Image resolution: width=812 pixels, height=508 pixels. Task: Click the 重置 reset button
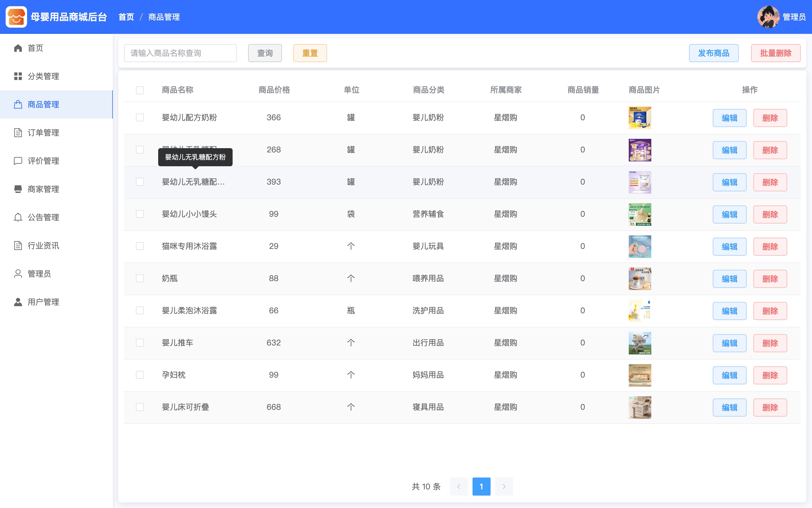point(310,53)
